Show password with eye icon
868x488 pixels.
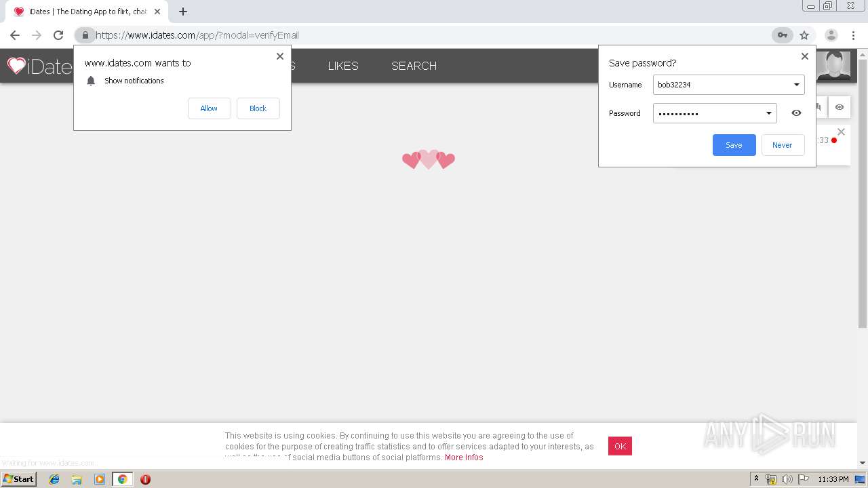(x=797, y=113)
